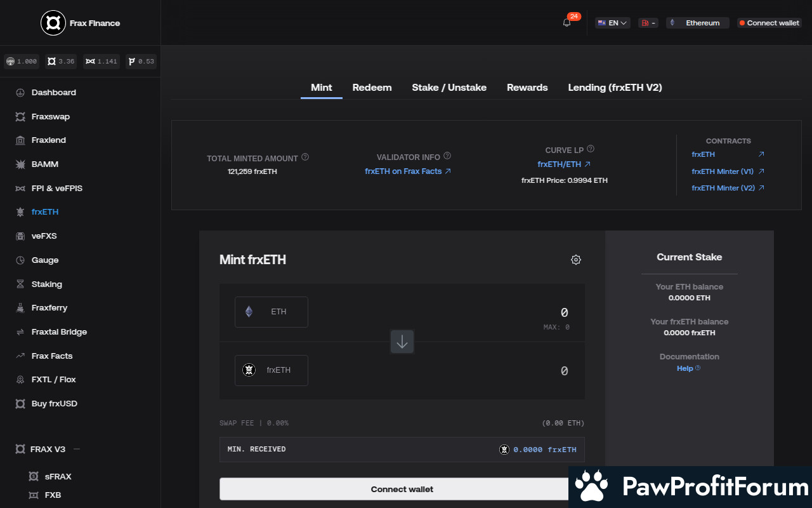Open the Ethereum network selector
812x508 pixels.
pos(698,23)
